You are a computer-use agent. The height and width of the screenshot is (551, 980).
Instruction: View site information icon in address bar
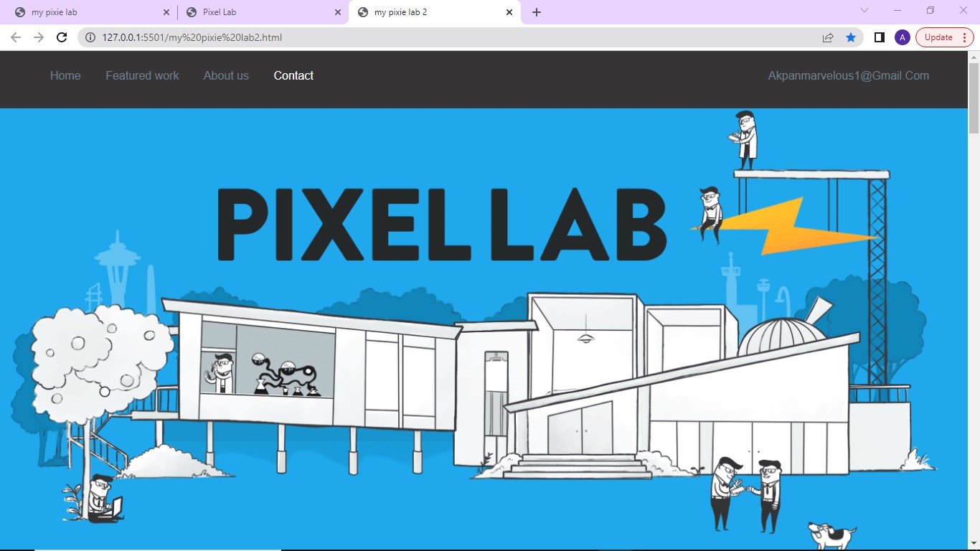pos(90,37)
